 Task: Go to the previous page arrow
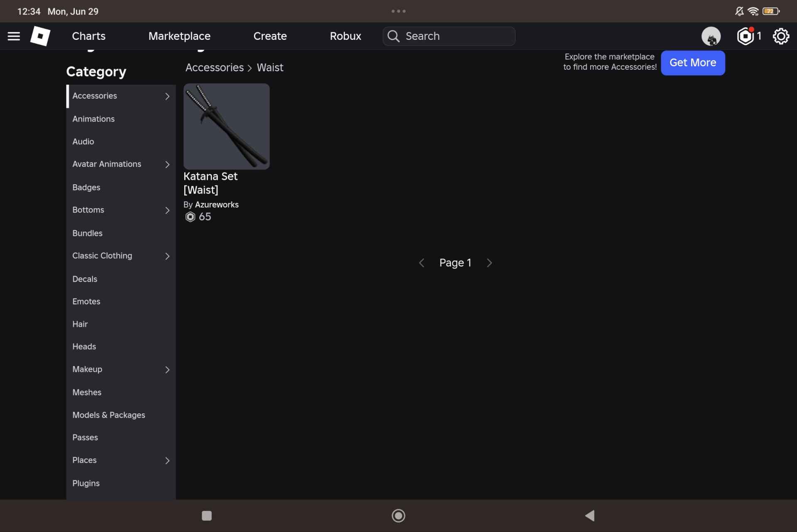[421, 263]
